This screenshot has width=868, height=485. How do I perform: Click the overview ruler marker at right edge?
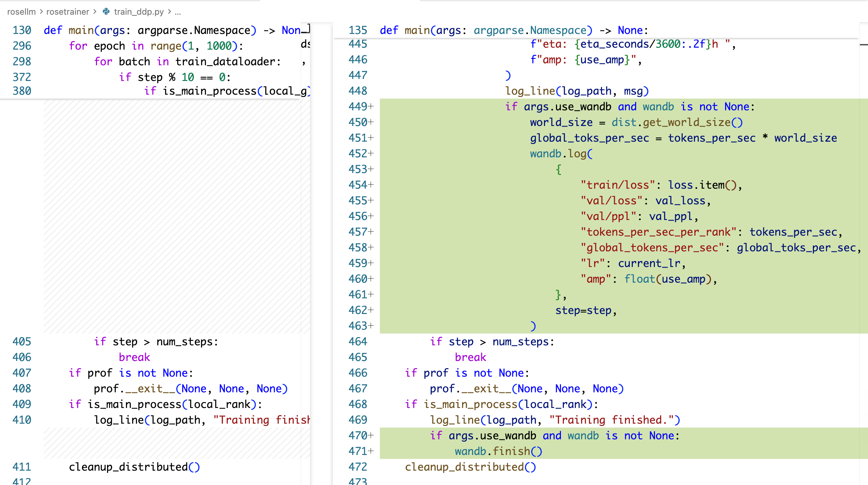point(863,44)
